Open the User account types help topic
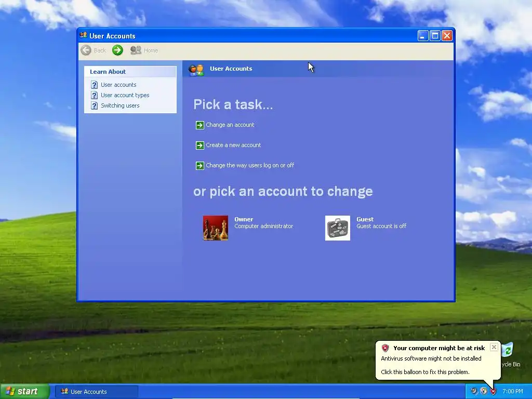The image size is (532, 399). point(125,96)
